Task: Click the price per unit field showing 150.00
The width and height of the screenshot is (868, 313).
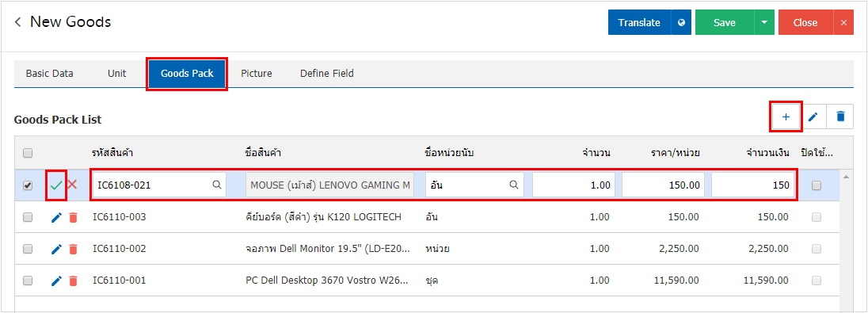Action: click(663, 185)
